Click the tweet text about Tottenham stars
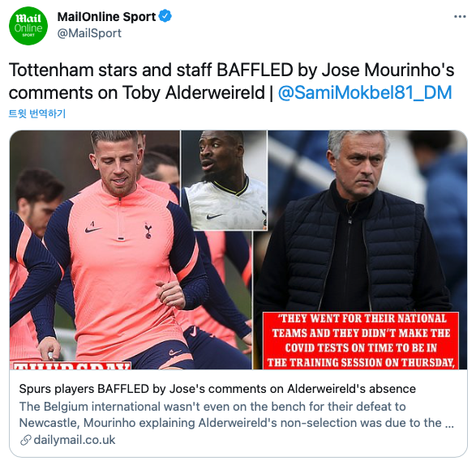476x465 pixels. (231, 81)
